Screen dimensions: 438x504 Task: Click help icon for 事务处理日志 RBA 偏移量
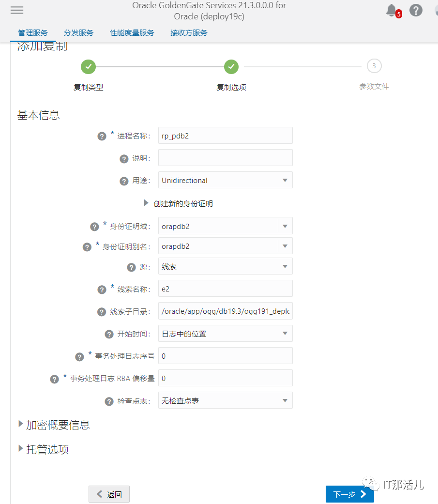pos(55,379)
